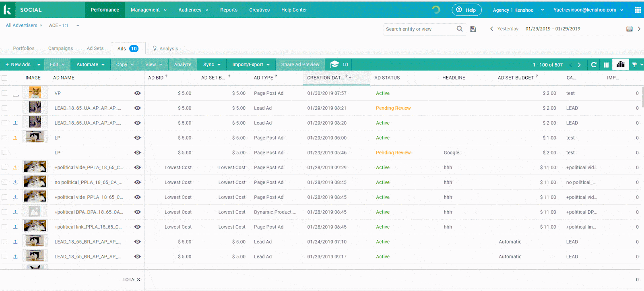This screenshot has height=291, width=644.
Task: Open the date range calendar icon
Action: (630, 29)
